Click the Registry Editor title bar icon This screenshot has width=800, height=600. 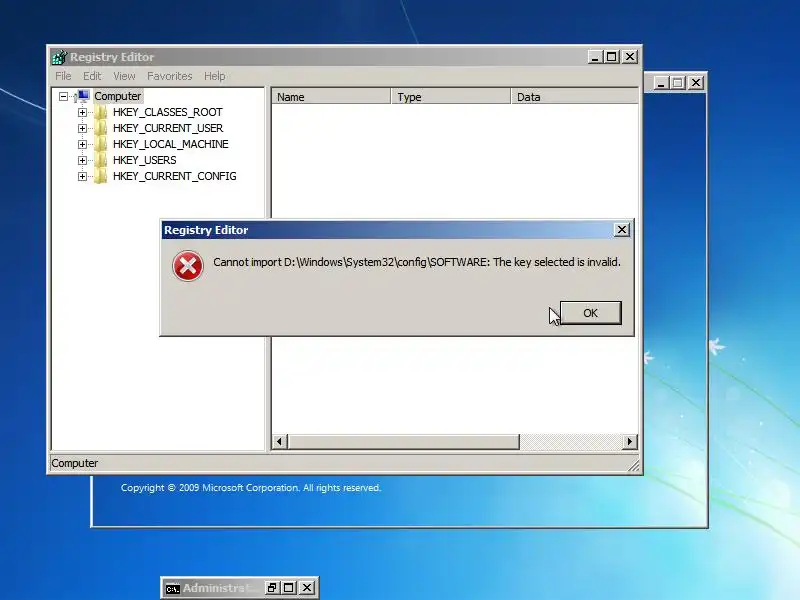pyautogui.click(x=59, y=57)
